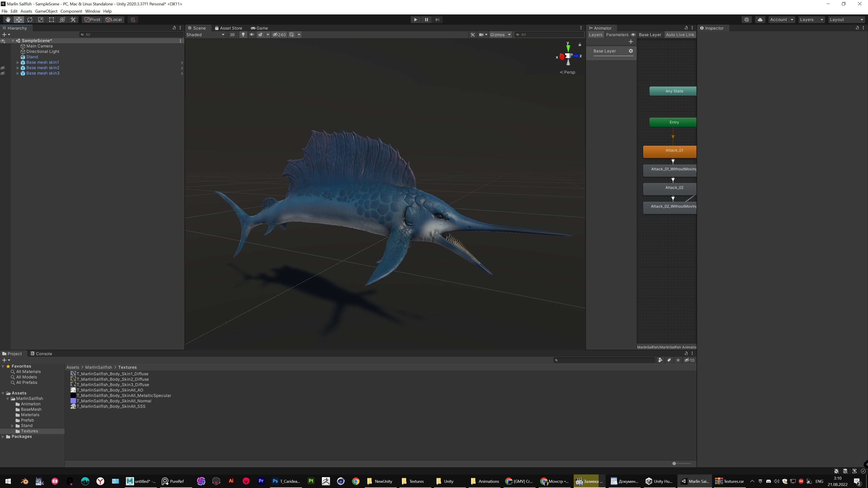The width and height of the screenshot is (868, 488).
Task: Select Entry animator node
Action: (x=673, y=122)
